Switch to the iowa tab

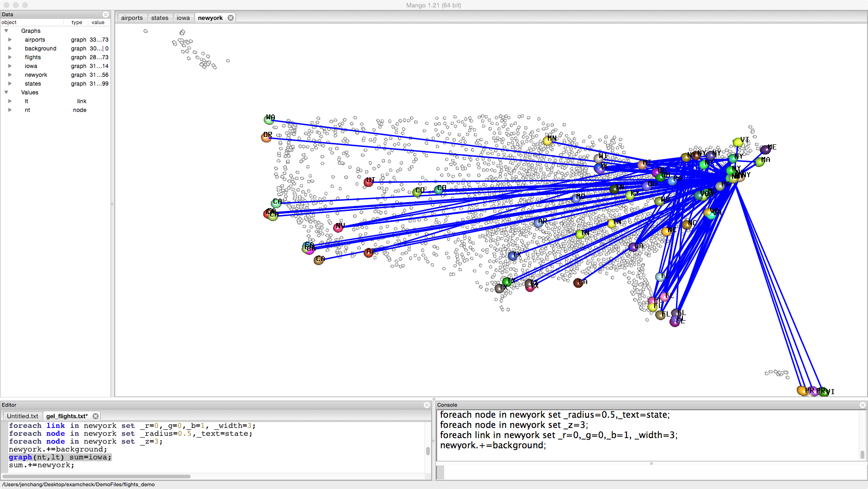pyautogui.click(x=183, y=18)
